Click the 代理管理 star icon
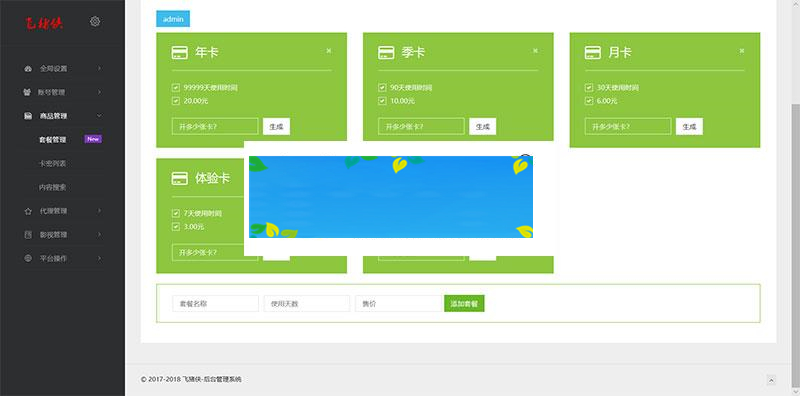This screenshot has width=800, height=396. pyautogui.click(x=28, y=211)
